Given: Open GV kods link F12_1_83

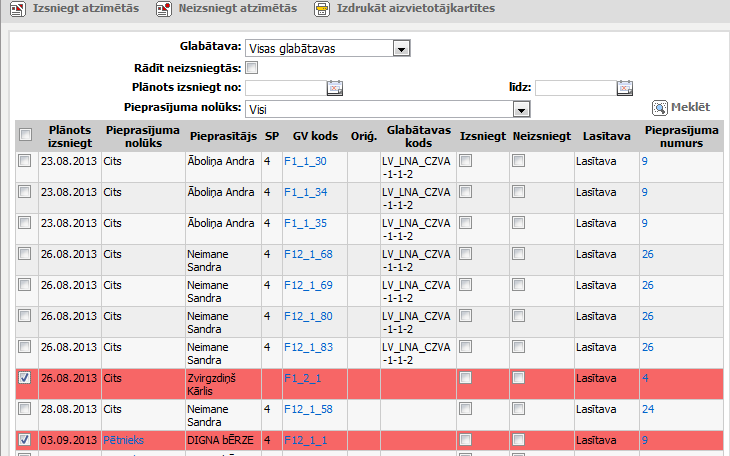Looking at the screenshot, I should (308, 347).
